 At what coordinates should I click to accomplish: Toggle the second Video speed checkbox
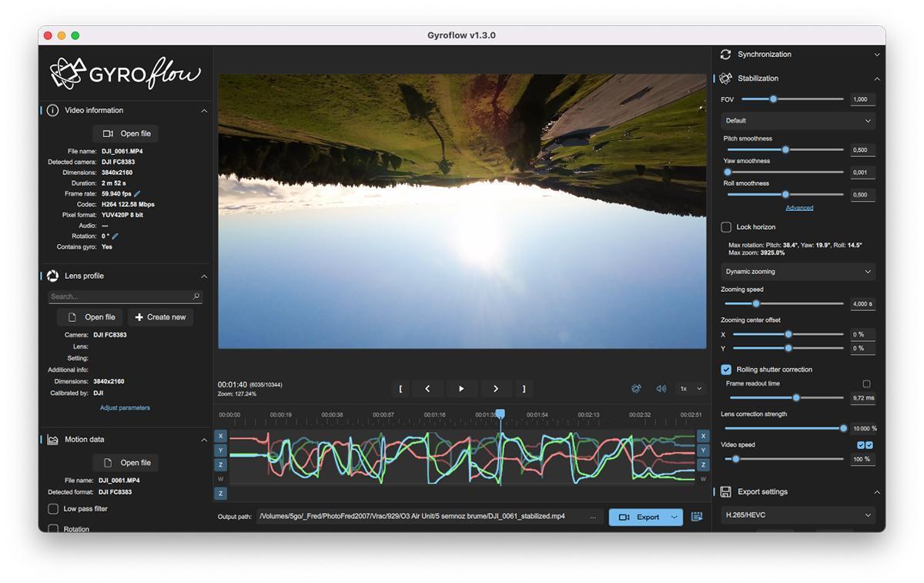click(x=869, y=445)
